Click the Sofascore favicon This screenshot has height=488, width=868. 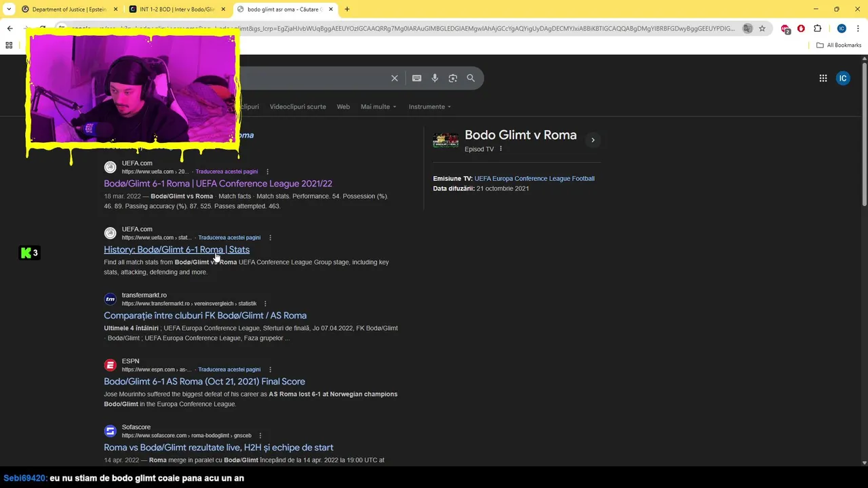(111, 431)
